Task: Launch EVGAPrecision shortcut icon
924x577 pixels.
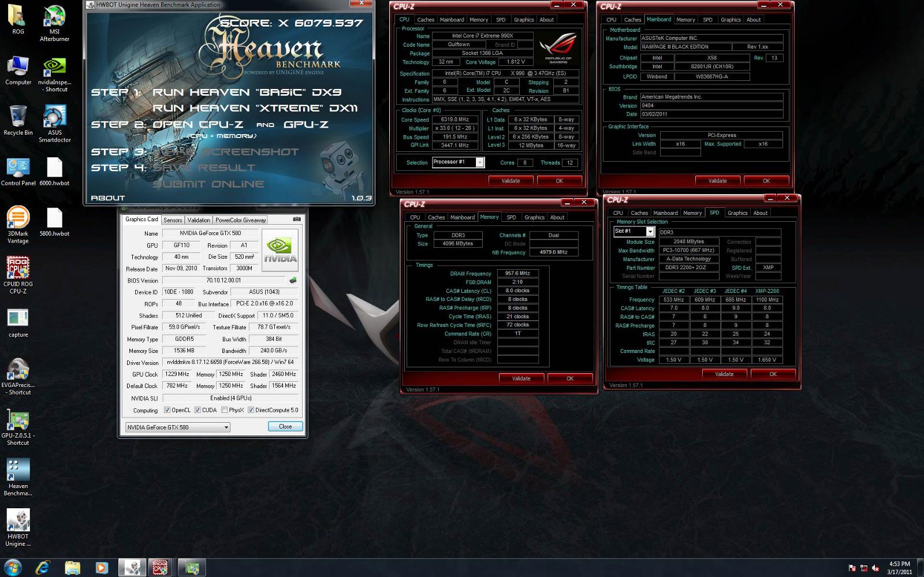Action: tap(18, 376)
